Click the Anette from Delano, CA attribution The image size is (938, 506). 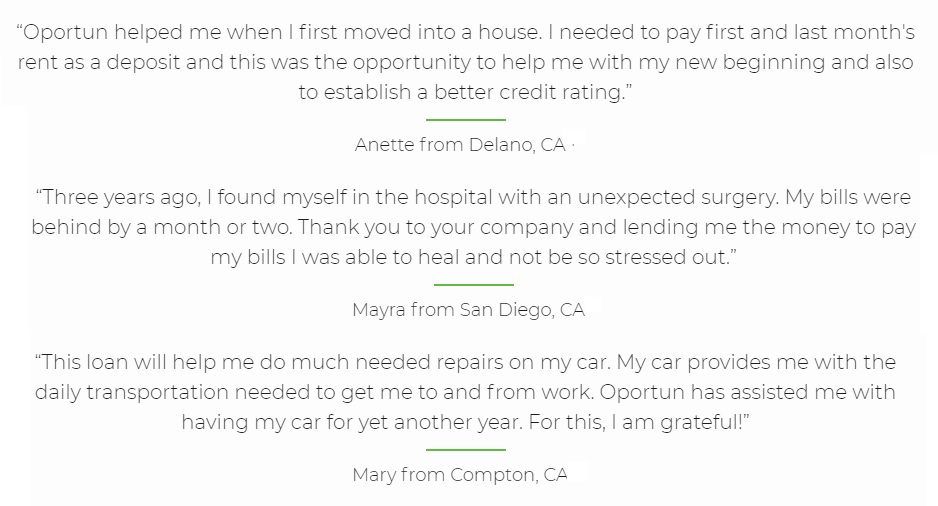tap(460, 145)
